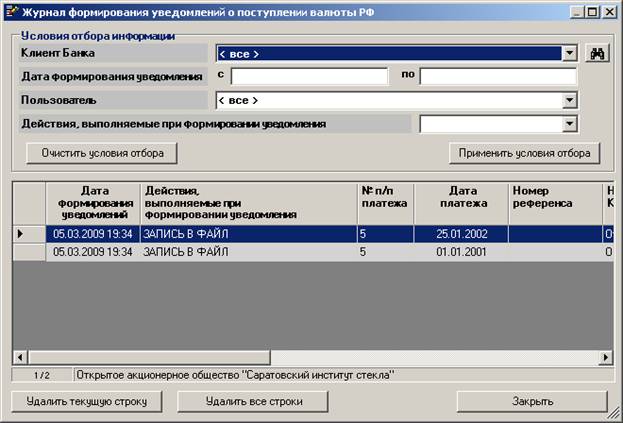
Task: Expand the Клиент Банка dropdown
Action: (569, 54)
